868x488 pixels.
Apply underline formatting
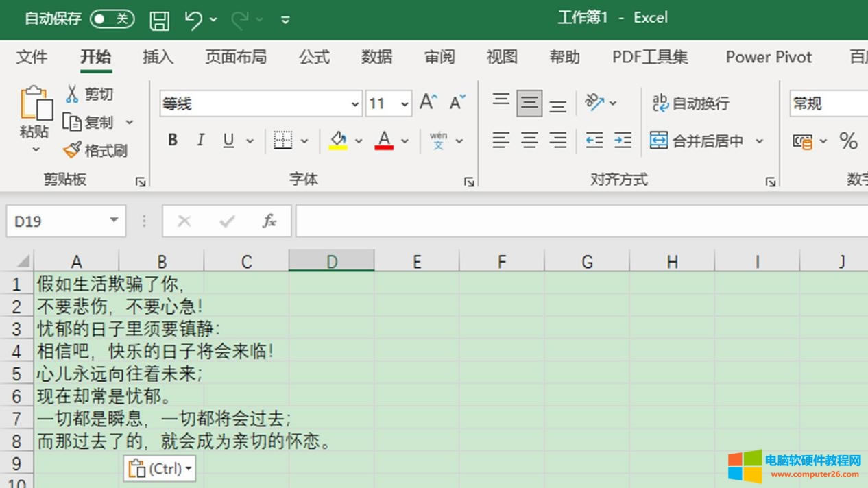(x=227, y=140)
